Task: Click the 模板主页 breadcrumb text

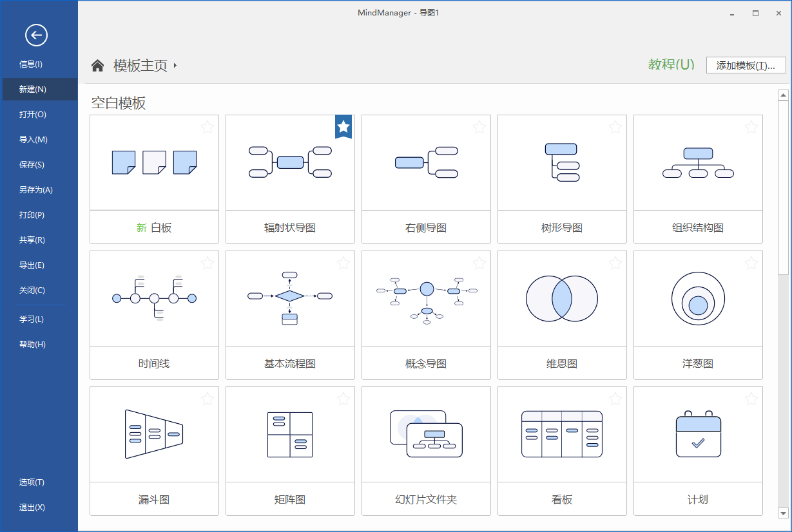Action: coord(140,66)
